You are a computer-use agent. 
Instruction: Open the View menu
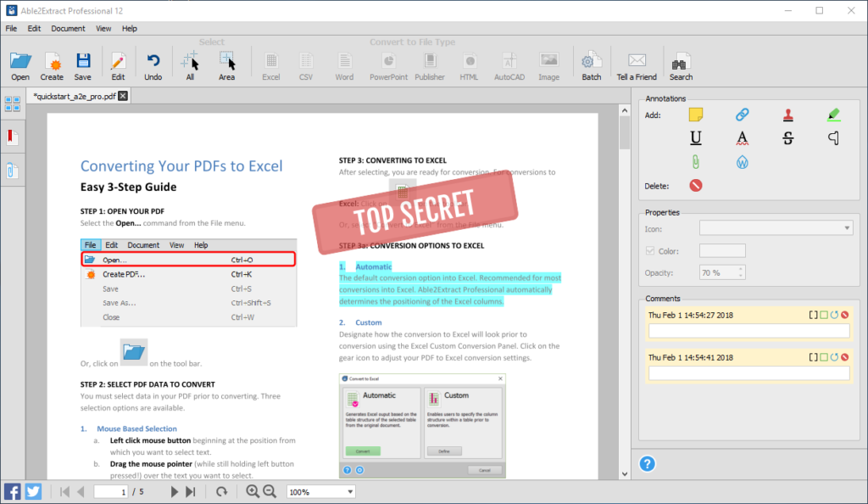pos(103,28)
